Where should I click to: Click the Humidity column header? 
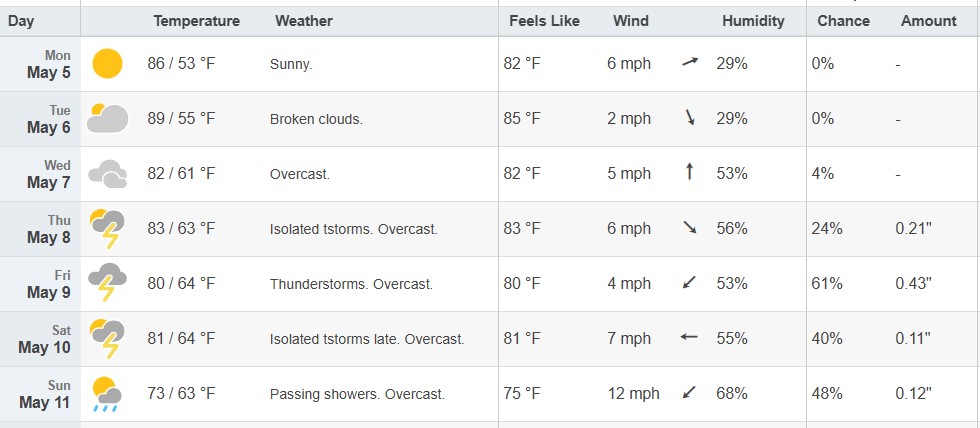click(753, 21)
